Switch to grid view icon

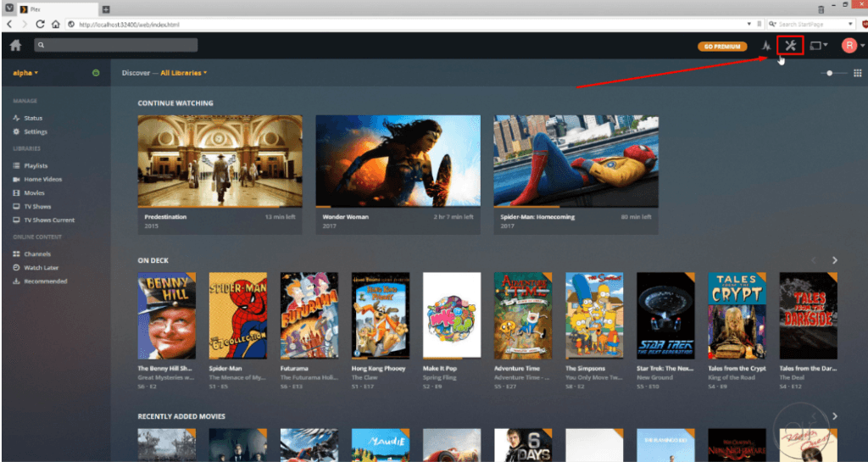click(858, 73)
